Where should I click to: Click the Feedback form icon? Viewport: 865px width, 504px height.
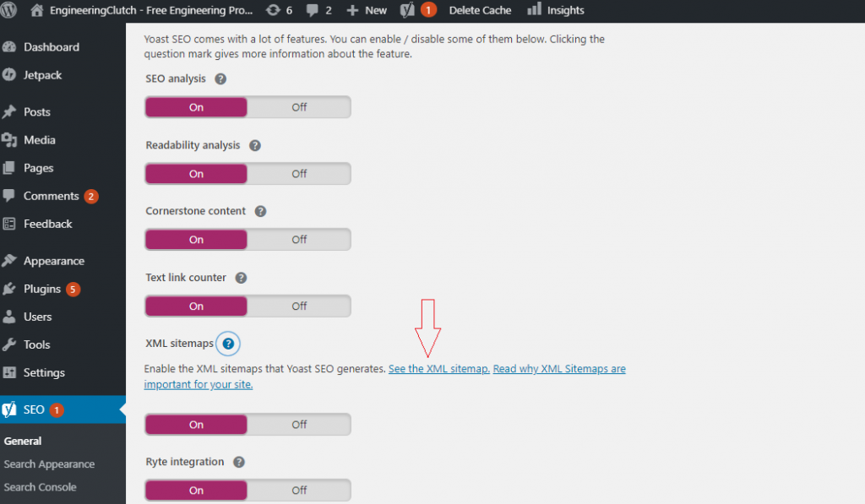tap(8, 224)
